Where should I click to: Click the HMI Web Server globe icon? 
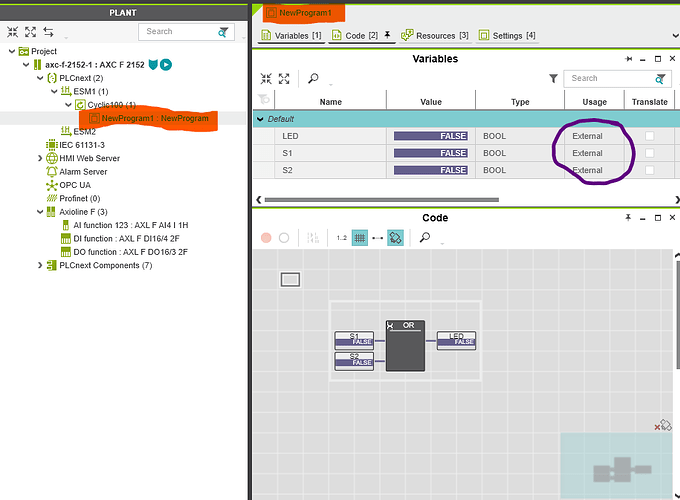click(52, 158)
